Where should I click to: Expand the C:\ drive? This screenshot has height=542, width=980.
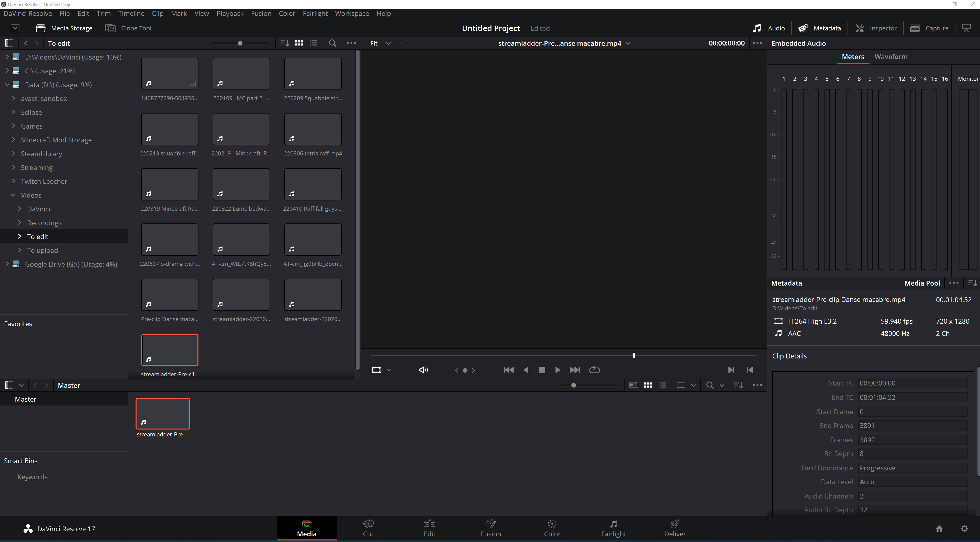[7, 71]
